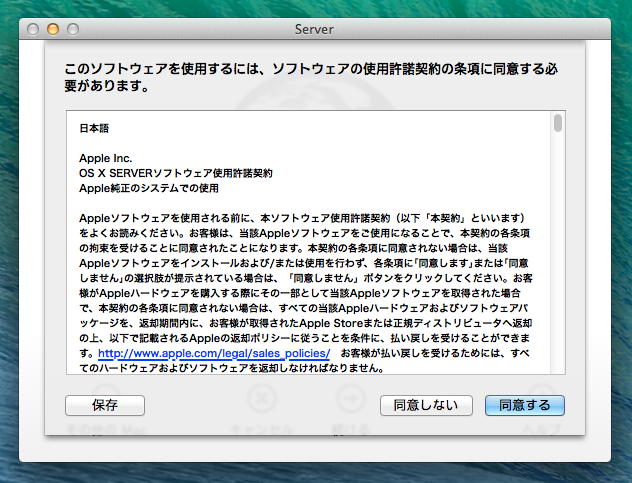Click the gray close button of Server window

coord(33,29)
